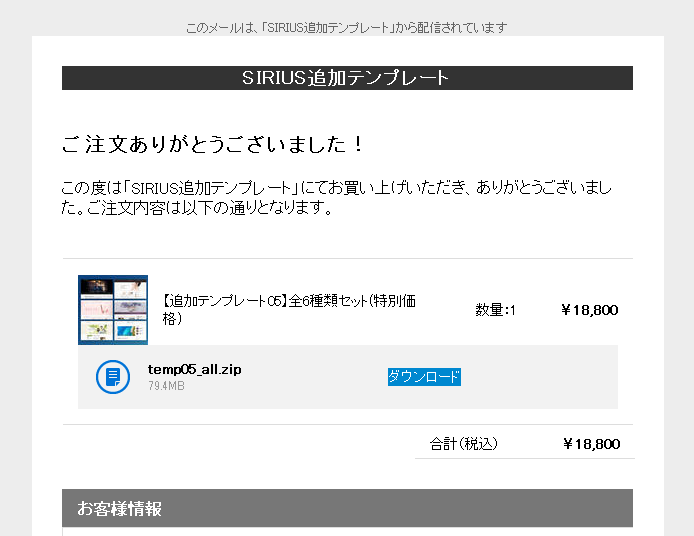This screenshot has width=694, height=536.
Task: Click the divider line above the product row
Action: [347, 258]
